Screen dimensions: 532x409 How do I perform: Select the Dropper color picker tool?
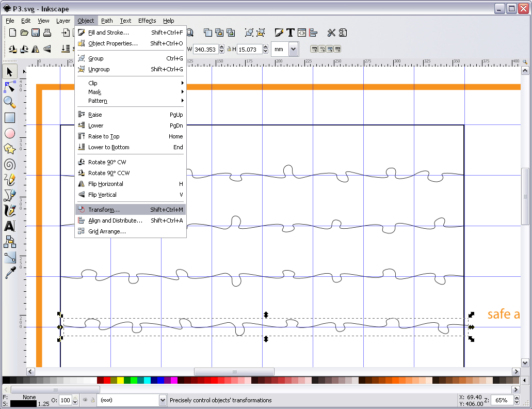pos(10,273)
